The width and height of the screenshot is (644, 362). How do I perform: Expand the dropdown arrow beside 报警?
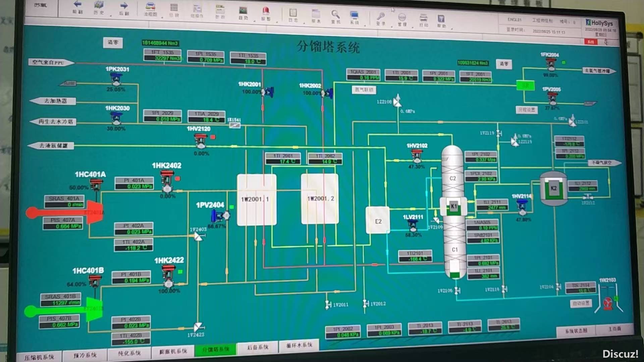tap(277, 22)
